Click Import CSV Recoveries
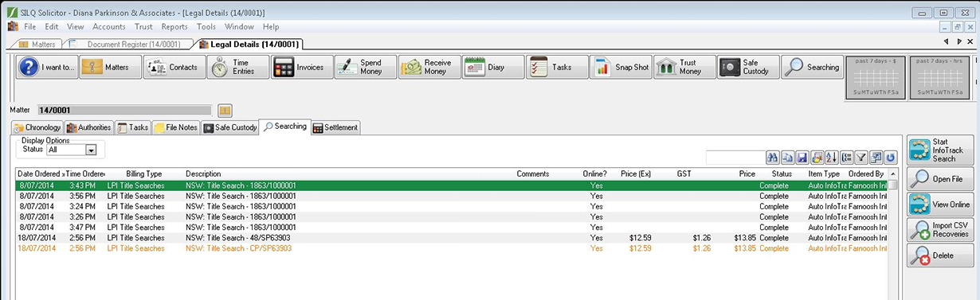The image size is (980, 300). coord(941,231)
